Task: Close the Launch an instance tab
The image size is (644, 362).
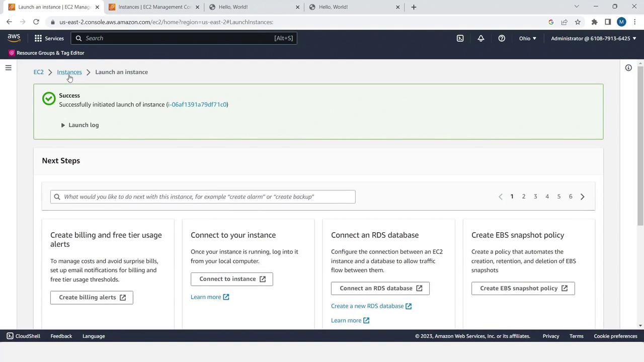Action: pyautogui.click(x=97, y=7)
